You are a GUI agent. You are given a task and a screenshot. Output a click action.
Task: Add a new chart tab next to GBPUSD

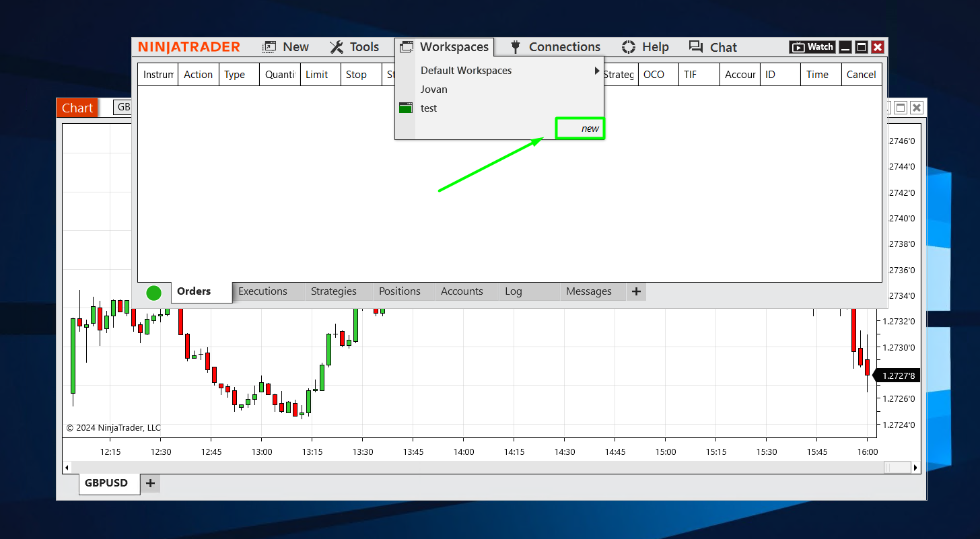pos(150,483)
